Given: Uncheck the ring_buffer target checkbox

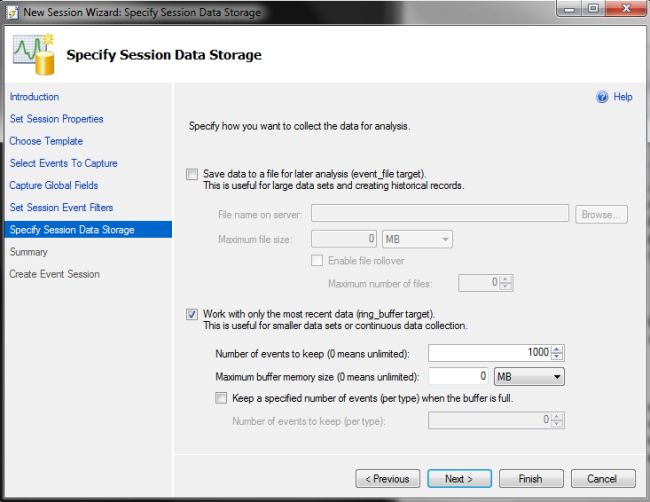Looking at the screenshot, I should point(192,314).
